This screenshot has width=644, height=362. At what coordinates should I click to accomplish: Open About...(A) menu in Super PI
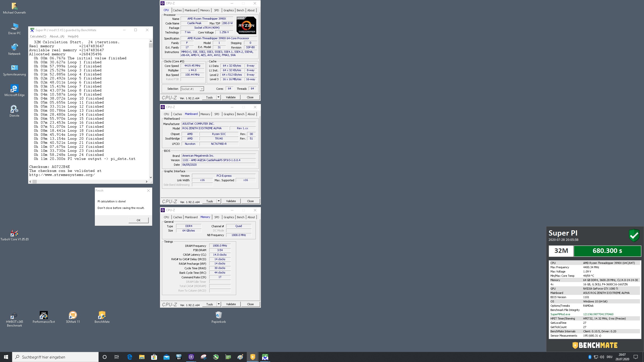click(x=57, y=36)
